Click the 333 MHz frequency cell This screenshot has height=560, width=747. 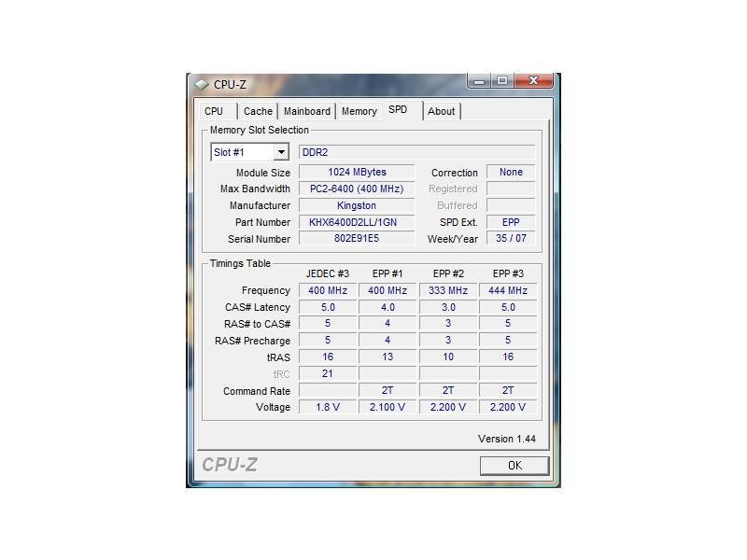(448, 290)
